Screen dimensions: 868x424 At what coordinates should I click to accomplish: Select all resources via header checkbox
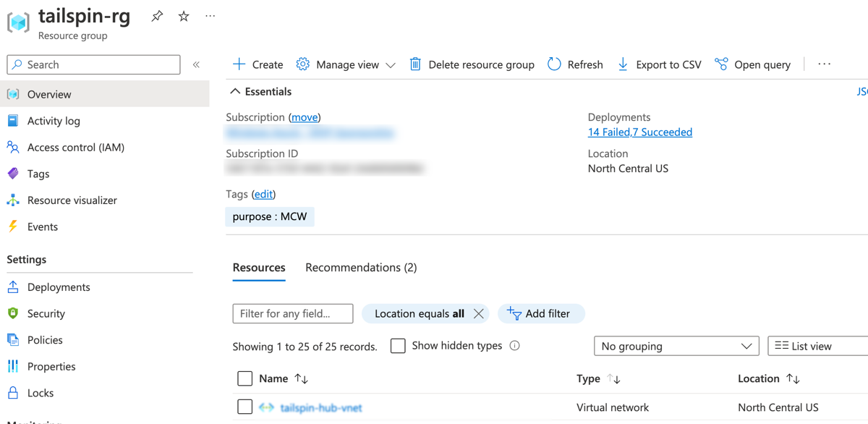[244, 378]
